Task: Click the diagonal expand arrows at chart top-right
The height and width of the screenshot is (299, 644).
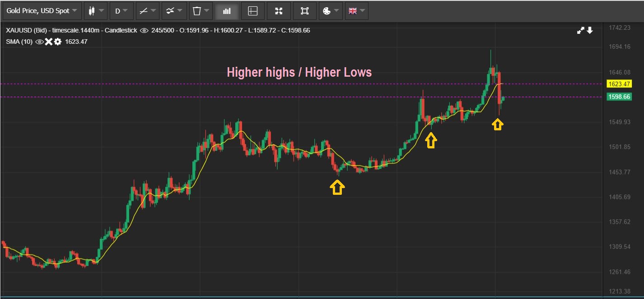Action: tap(581, 31)
